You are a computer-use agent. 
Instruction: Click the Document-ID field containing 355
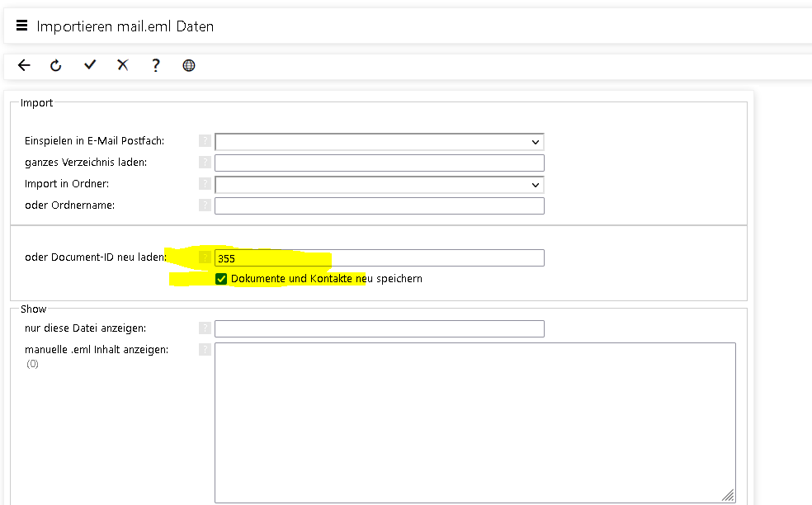379,258
